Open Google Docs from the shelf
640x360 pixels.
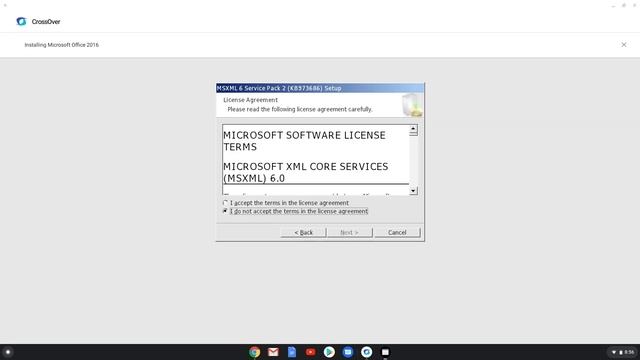click(292, 352)
